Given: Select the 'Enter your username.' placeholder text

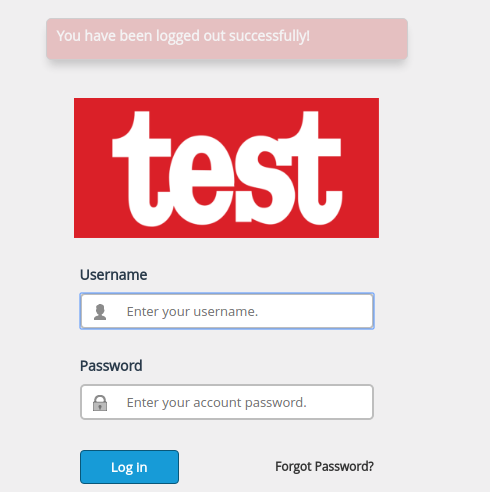Looking at the screenshot, I should (192, 312).
